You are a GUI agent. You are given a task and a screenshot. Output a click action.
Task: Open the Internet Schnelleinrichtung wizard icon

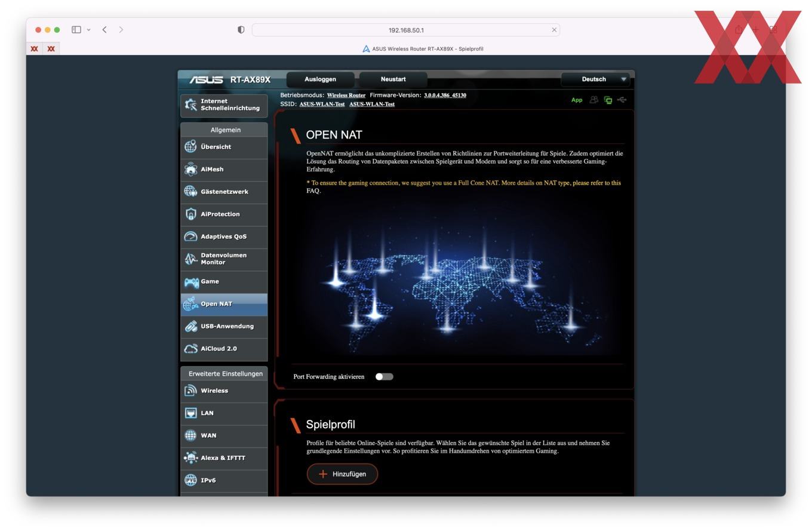pyautogui.click(x=190, y=105)
